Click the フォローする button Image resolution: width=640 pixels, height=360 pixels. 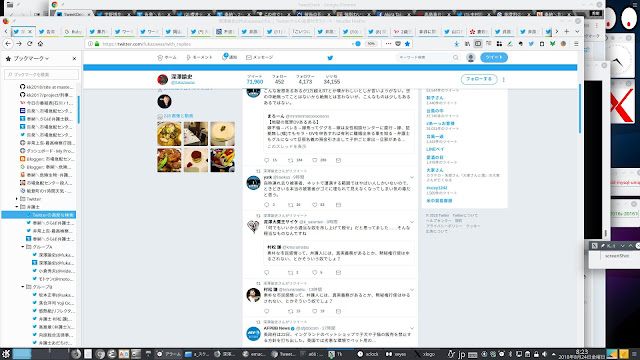(479, 79)
